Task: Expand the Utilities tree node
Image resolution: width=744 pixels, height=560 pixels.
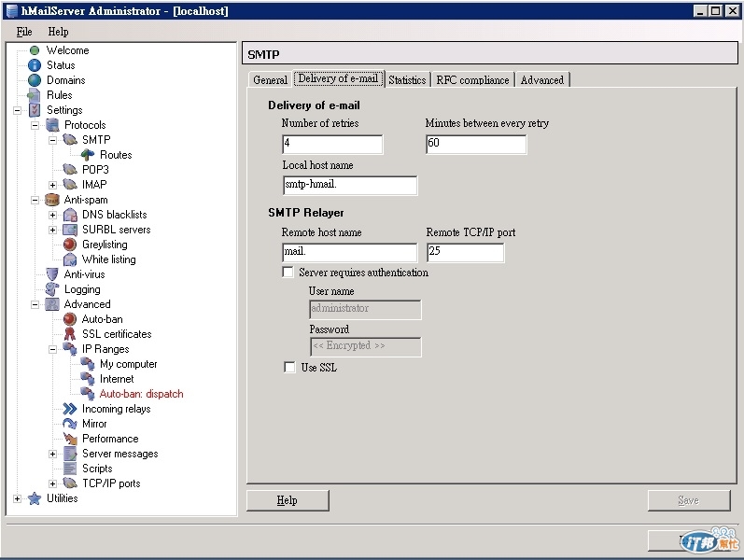Action: click(x=17, y=498)
